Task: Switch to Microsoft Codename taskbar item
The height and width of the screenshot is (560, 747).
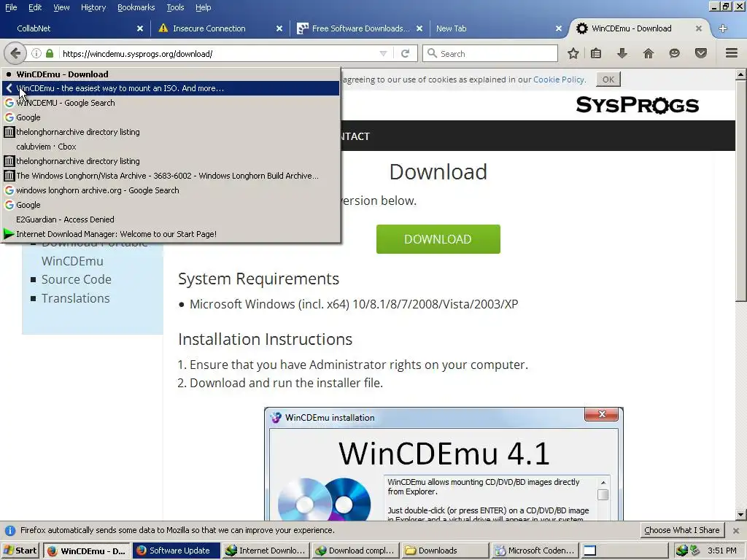Action: point(535,551)
